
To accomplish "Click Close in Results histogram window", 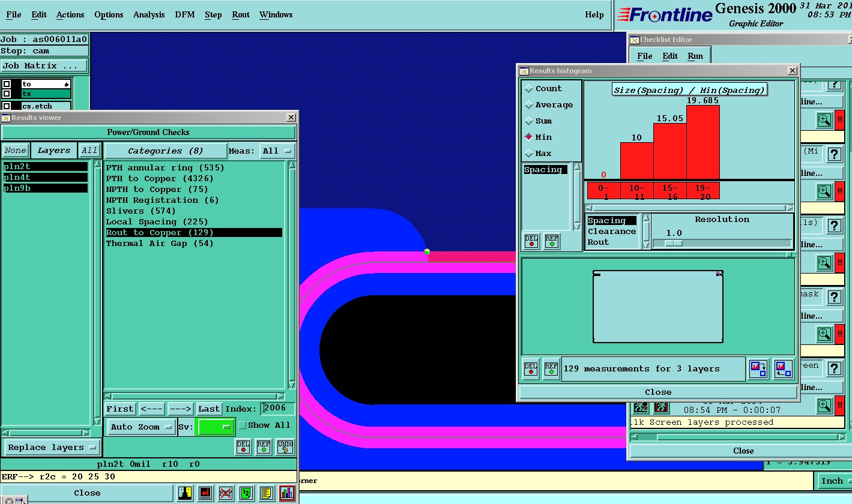I will click(658, 392).
